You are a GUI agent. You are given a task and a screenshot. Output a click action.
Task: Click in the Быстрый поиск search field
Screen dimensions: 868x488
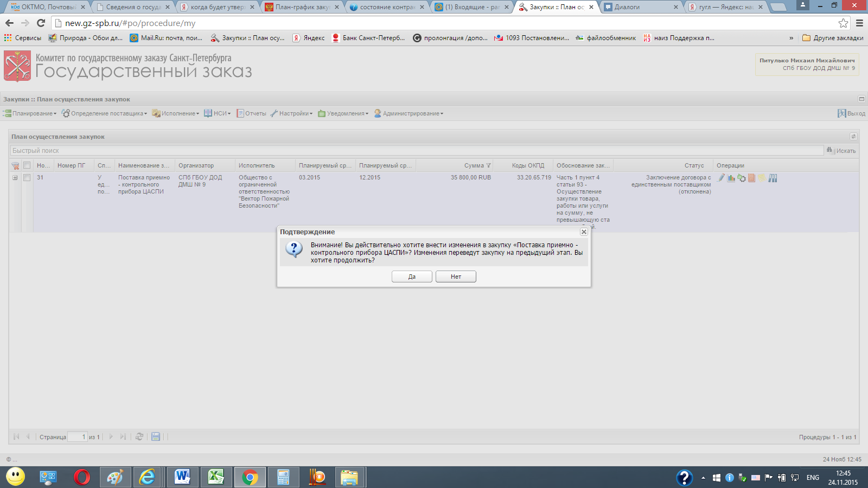pyautogui.click(x=417, y=150)
